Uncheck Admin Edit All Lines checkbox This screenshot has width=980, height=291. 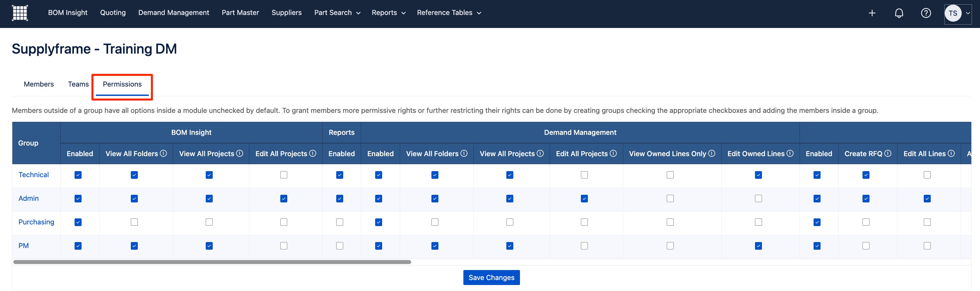point(927,198)
